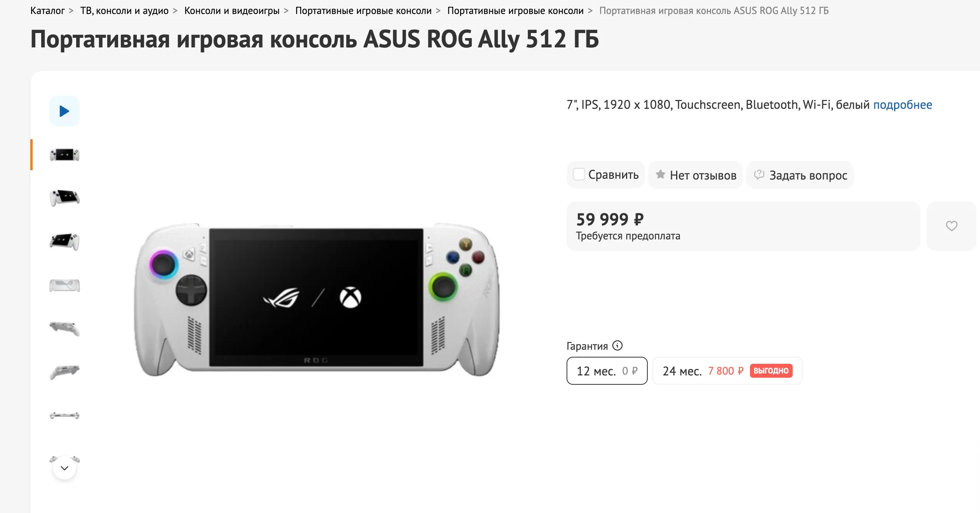980x513 pixels.
Task: Open Консоли и видеоигры breadcrumb
Action: 232,11
